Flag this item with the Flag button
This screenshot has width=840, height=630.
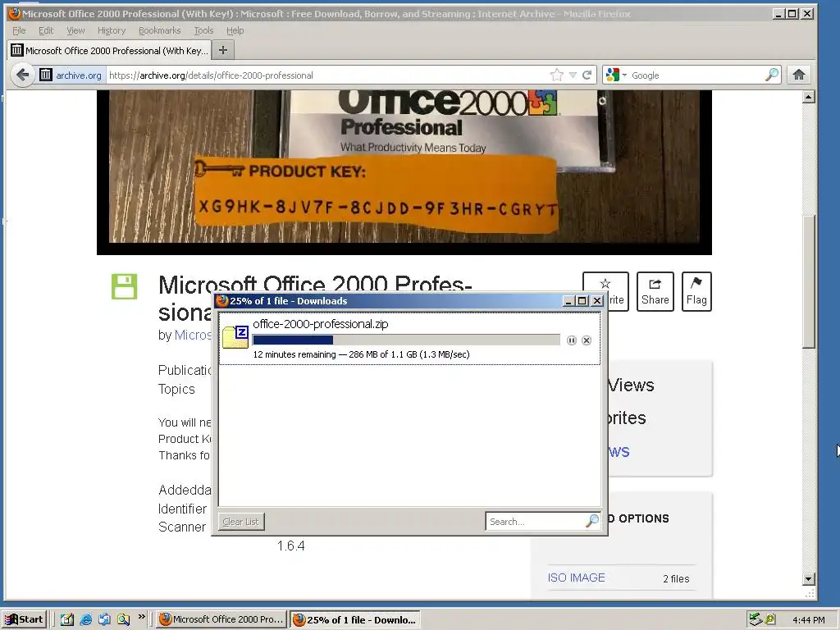(696, 291)
